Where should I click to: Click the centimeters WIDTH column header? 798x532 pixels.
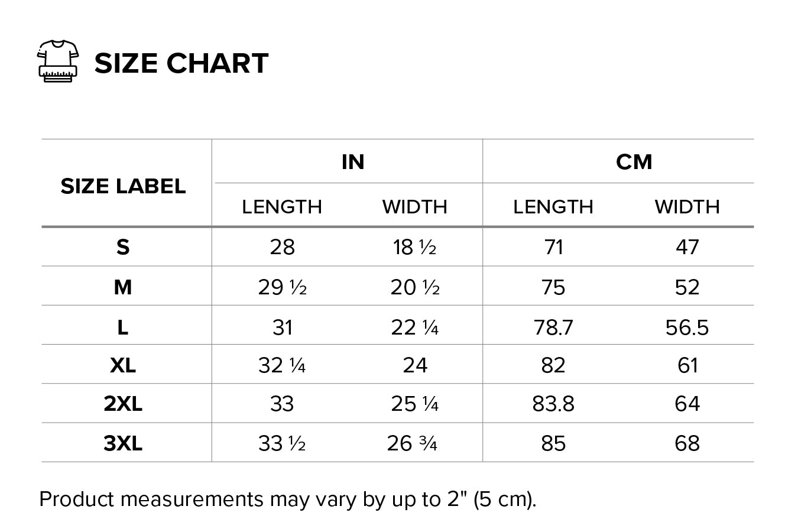(687, 206)
